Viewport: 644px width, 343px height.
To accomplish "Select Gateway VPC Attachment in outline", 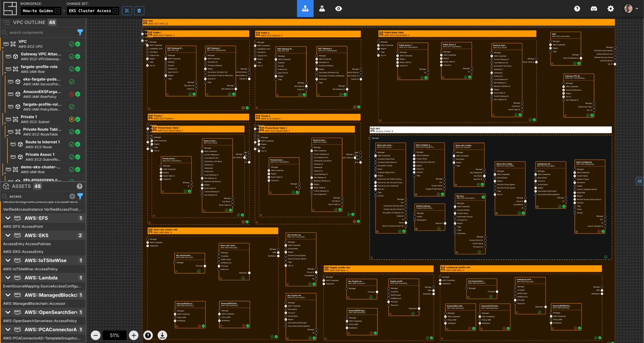I will coord(43,56).
